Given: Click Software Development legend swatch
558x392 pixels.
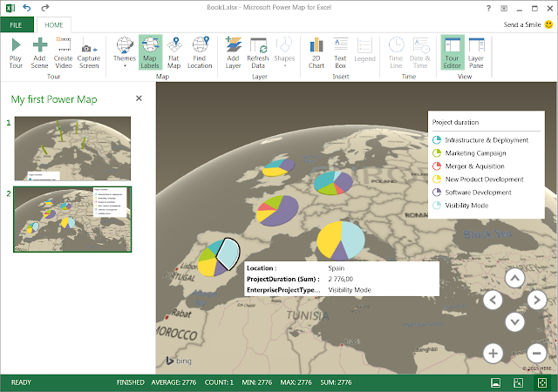Looking at the screenshot, I should point(437,193).
